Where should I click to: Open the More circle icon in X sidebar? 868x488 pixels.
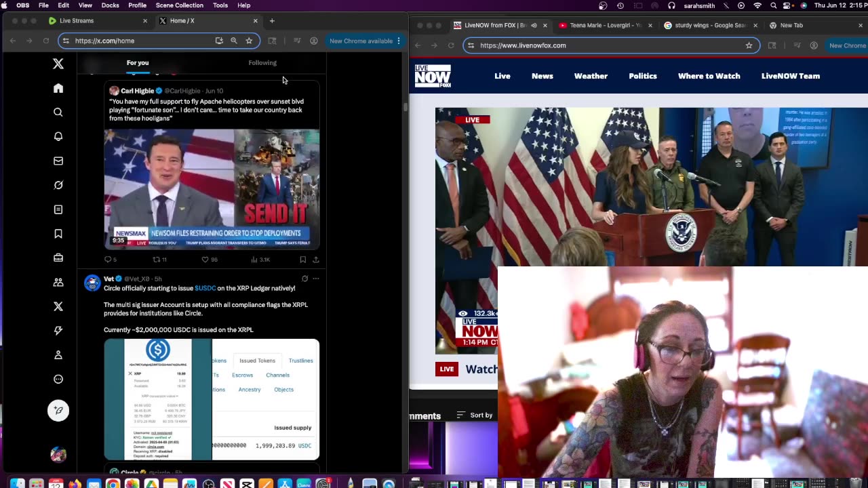[58, 380]
